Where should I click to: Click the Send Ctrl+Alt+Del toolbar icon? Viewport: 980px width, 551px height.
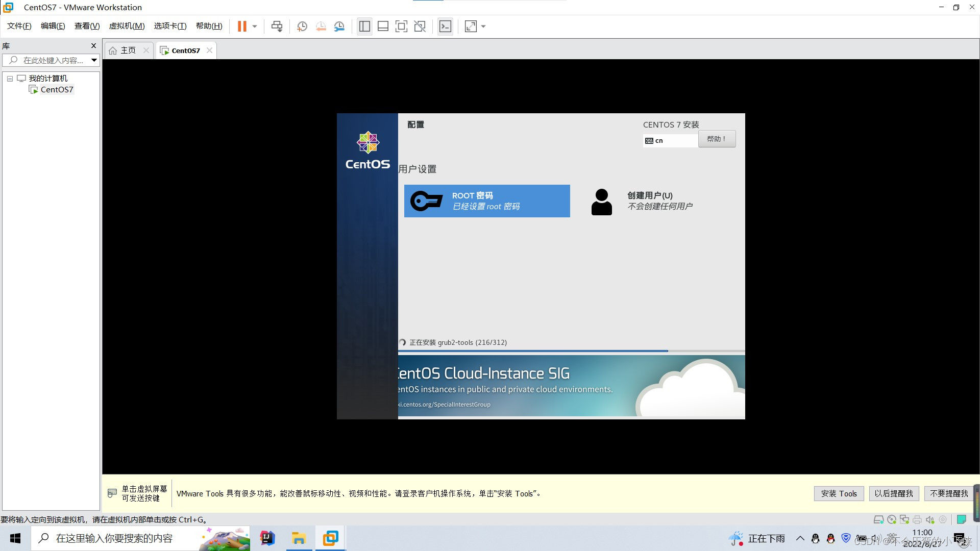tap(277, 26)
